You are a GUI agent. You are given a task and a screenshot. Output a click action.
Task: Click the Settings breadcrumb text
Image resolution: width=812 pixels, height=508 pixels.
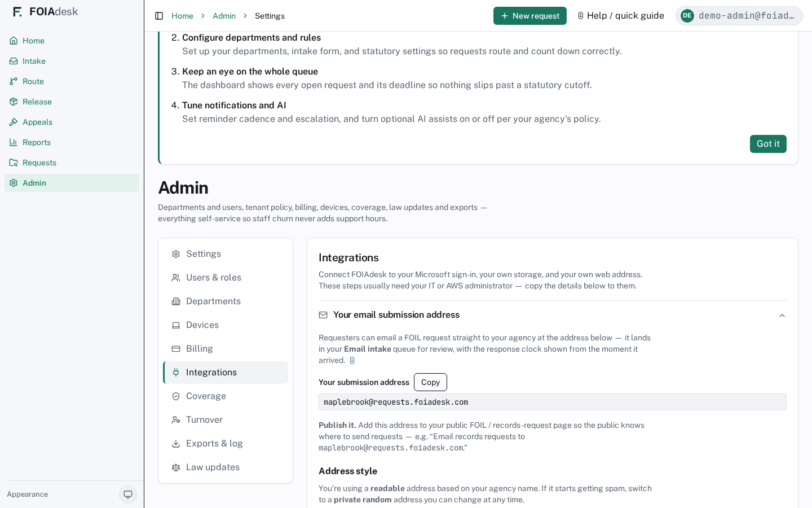point(270,16)
